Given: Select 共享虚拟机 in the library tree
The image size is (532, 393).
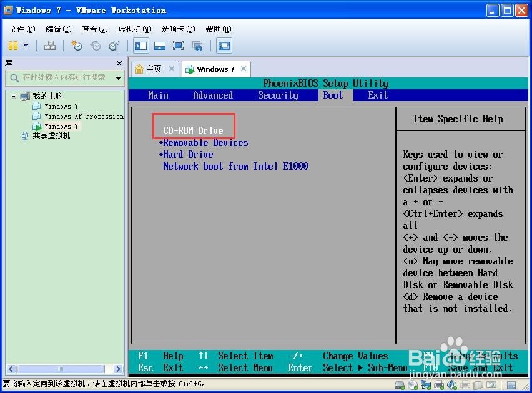Looking at the screenshot, I should pyautogui.click(x=51, y=136).
